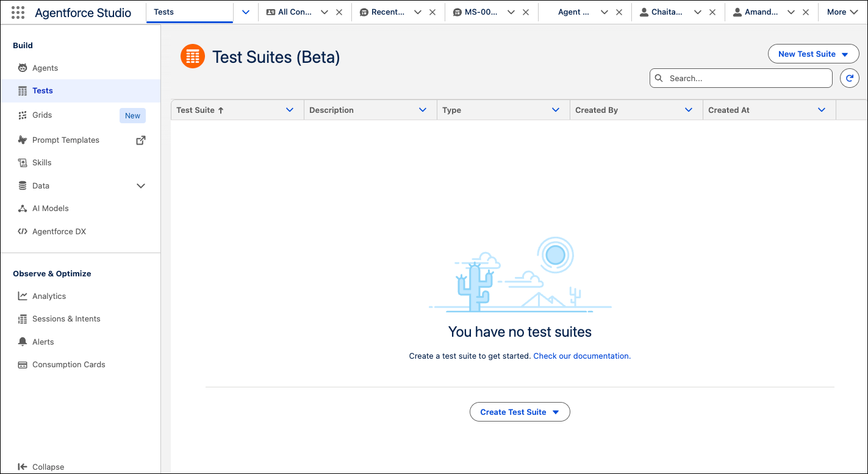Viewport: 868px width, 474px height.
Task: Click the Skills icon in the sidebar
Action: point(23,163)
